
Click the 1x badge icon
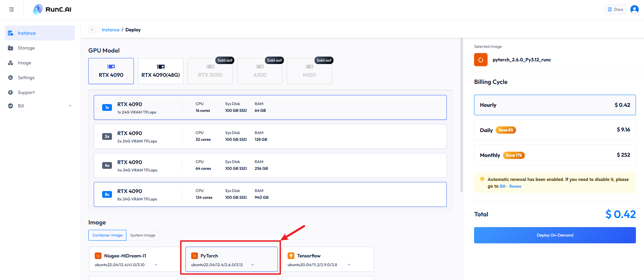107,107
